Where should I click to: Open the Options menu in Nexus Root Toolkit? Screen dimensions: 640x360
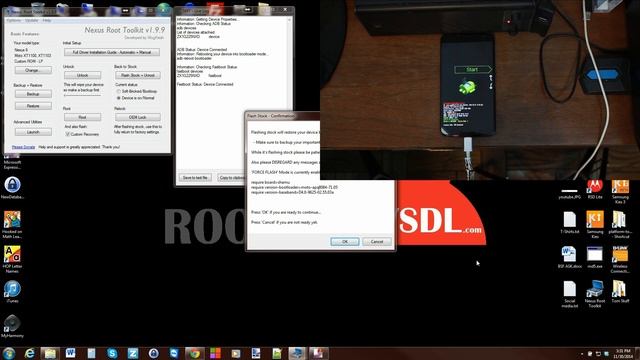point(13,20)
